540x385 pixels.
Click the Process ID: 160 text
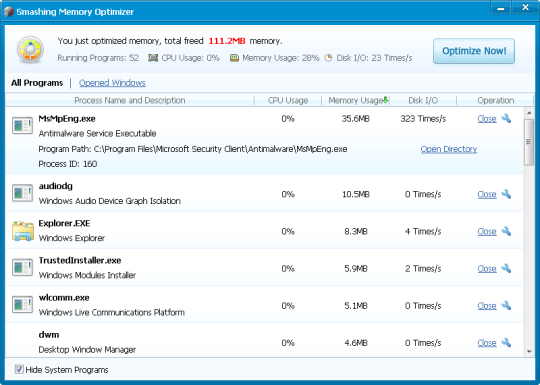(68, 164)
